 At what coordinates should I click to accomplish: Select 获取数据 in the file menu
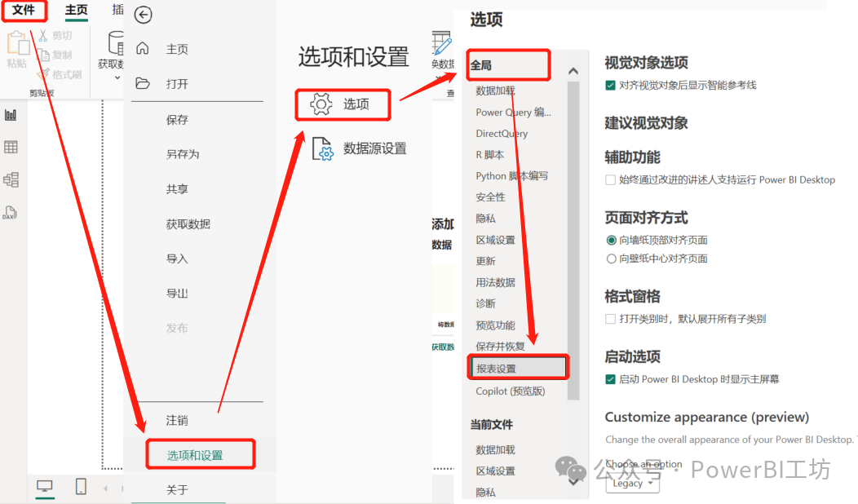[x=188, y=223]
